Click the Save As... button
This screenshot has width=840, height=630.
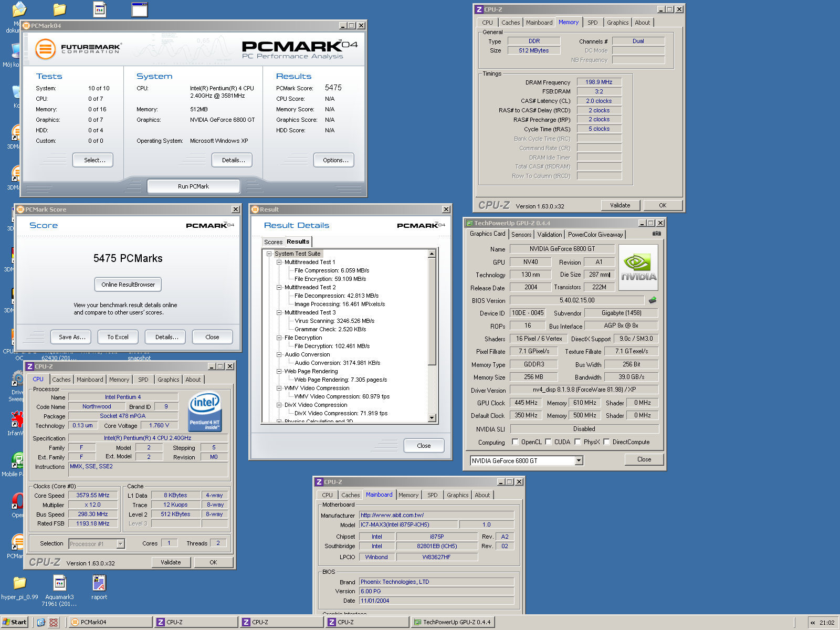(72, 337)
